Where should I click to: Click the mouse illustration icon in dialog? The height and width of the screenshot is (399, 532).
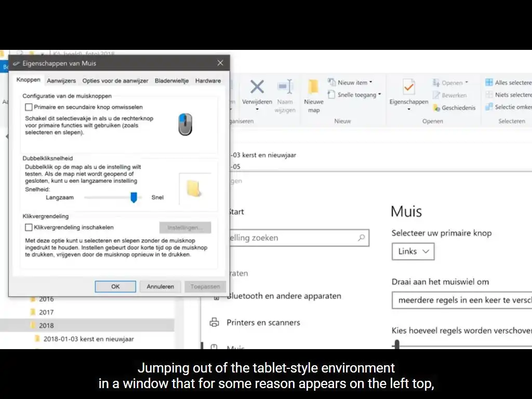pos(185,125)
